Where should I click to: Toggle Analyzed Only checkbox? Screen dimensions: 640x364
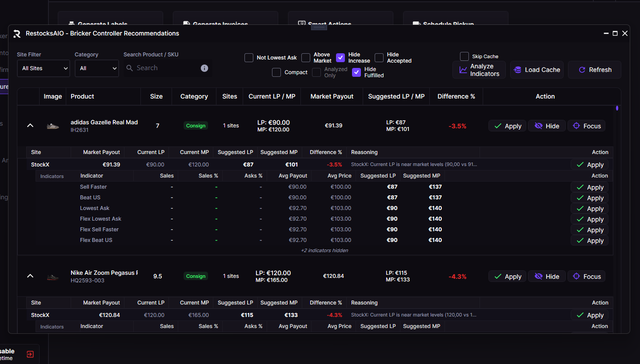click(x=316, y=72)
